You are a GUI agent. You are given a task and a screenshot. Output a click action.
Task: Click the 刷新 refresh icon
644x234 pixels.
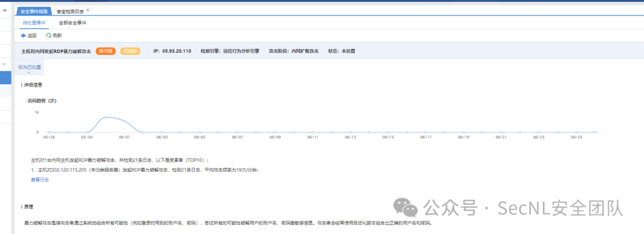(x=48, y=36)
